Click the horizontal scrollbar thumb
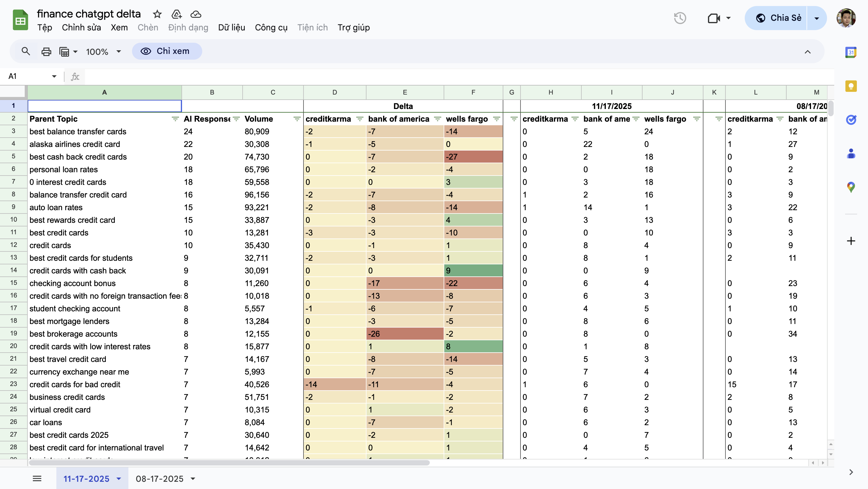This screenshot has width=868, height=489. tap(229, 463)
